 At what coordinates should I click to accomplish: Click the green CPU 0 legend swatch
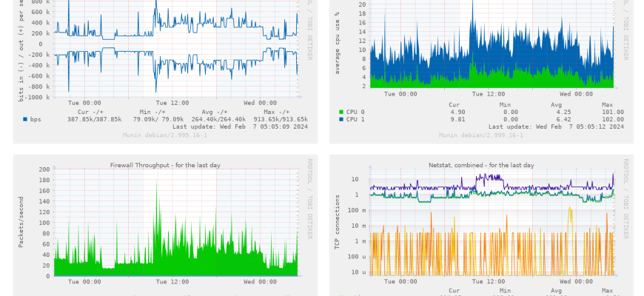coord(341,112)
